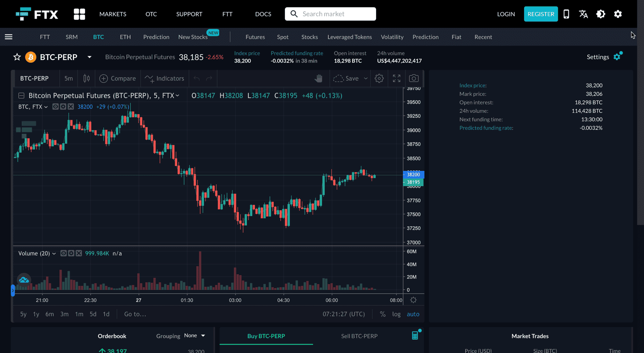Open the New Stocks tab

[193, 37]
